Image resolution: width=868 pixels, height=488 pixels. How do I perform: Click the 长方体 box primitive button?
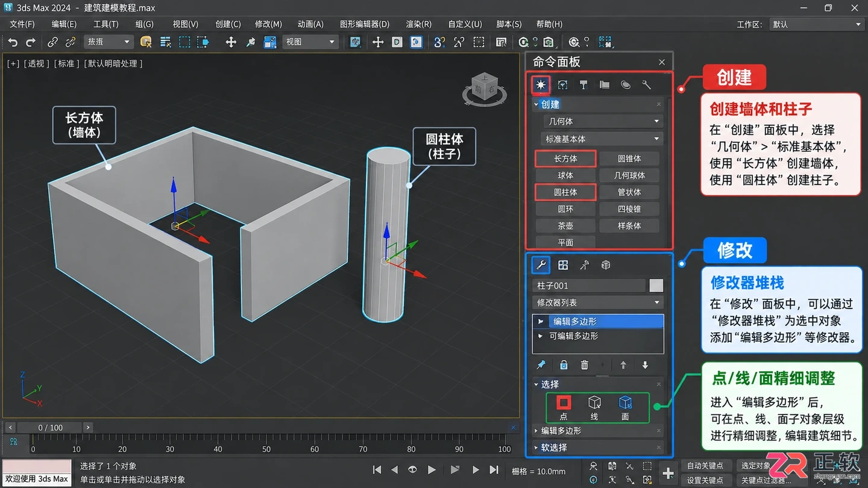click(565, 158)
